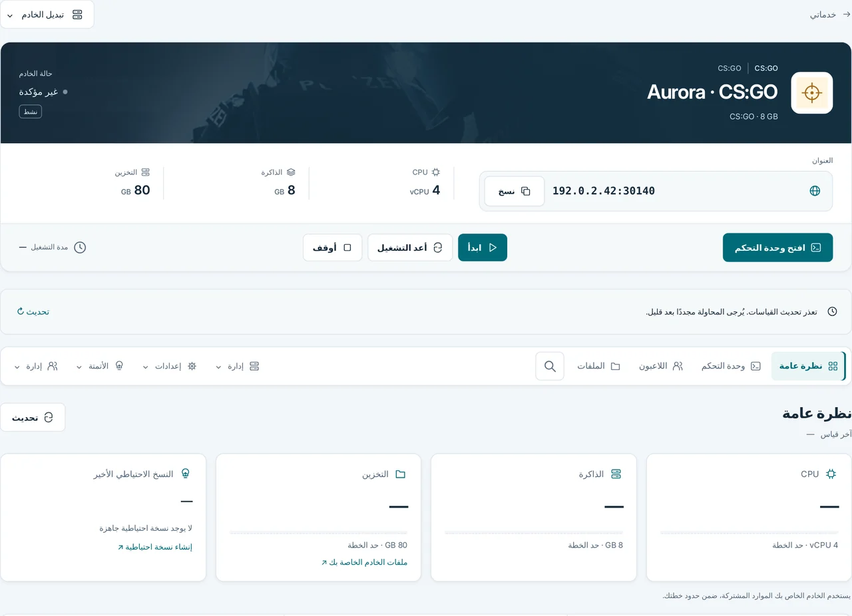Click the 8 GB · حد الخطة memory limit text
Screen dimensions: 852x616
[596, 545]
